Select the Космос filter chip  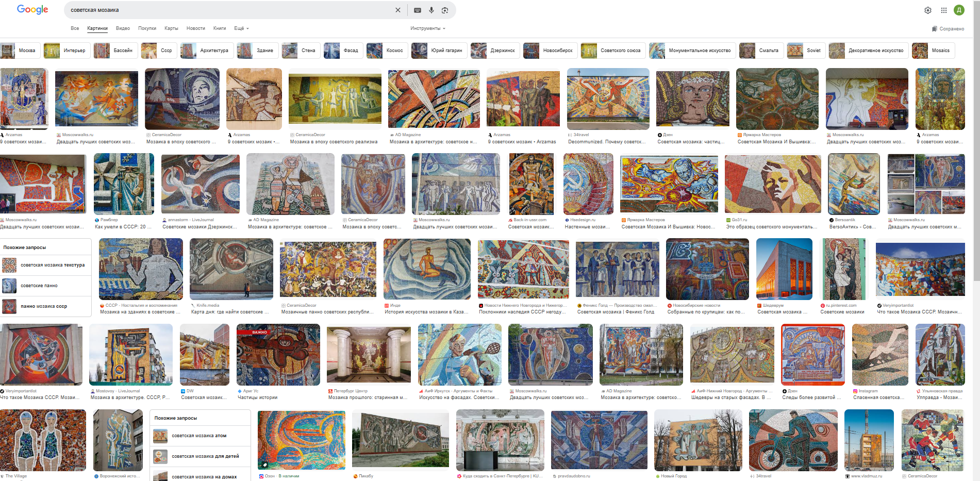coord(387,51)
